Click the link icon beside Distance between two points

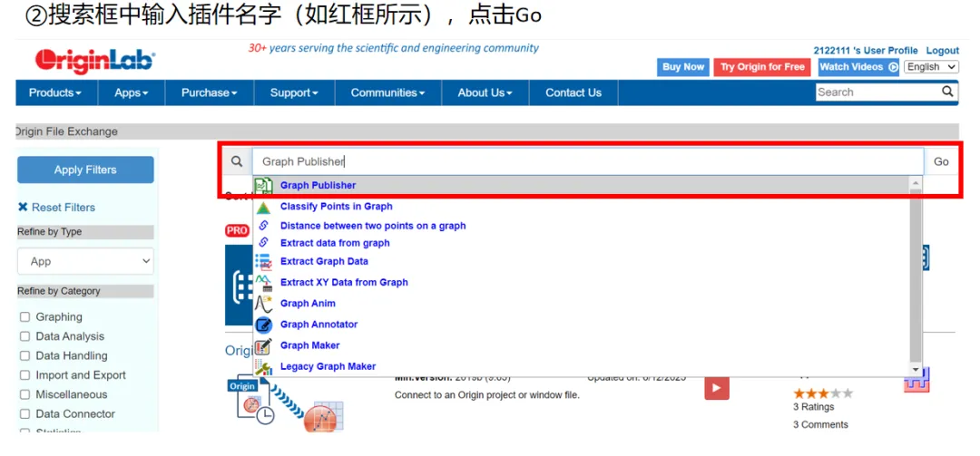tap(263, 226)
